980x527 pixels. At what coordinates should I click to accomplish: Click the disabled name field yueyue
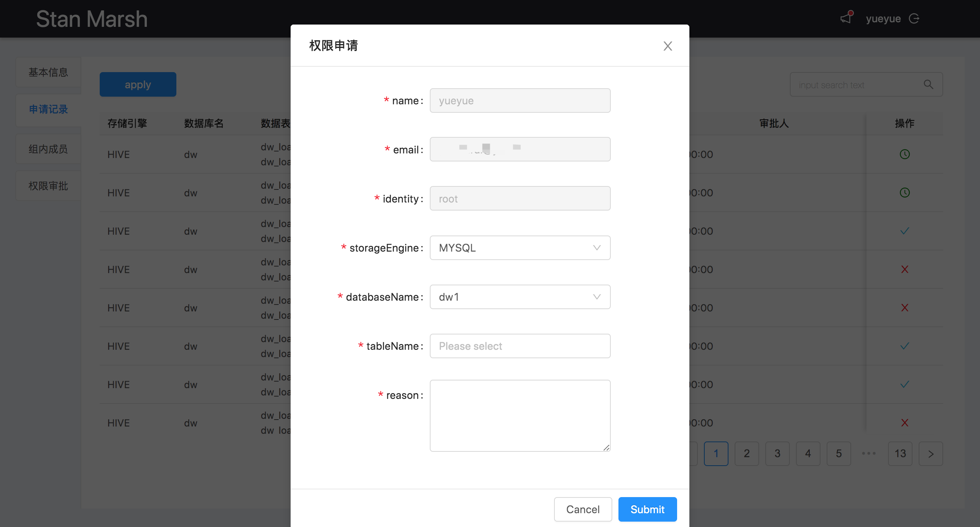point(520,100)
